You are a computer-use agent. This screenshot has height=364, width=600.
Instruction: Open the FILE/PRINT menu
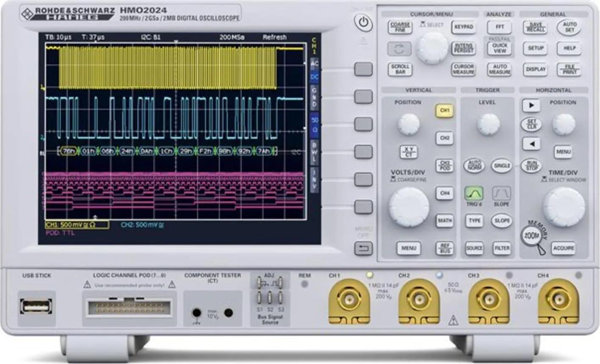pos(569,69)
